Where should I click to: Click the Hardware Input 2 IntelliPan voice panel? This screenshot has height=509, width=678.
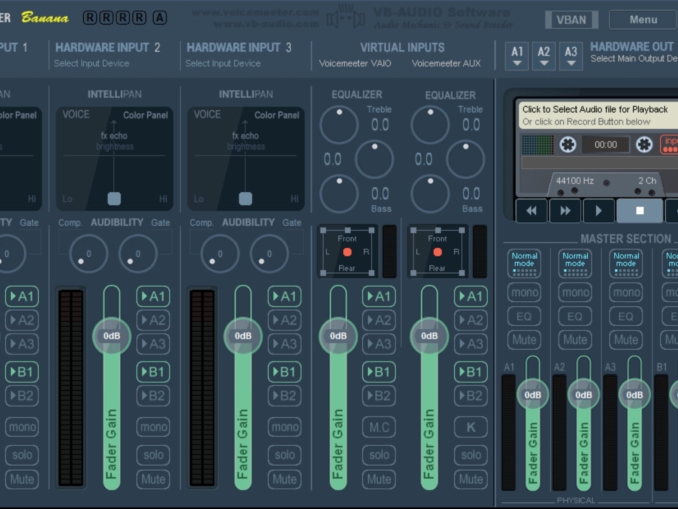114,158
